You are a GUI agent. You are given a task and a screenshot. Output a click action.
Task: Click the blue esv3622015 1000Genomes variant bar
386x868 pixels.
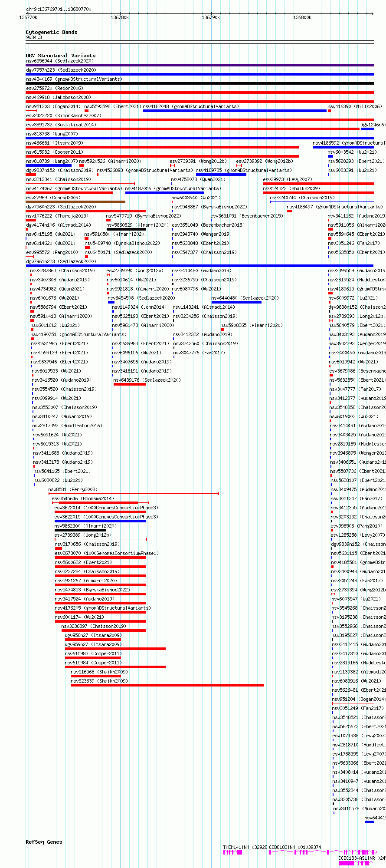pyautogui.click(x=100, y=521)
